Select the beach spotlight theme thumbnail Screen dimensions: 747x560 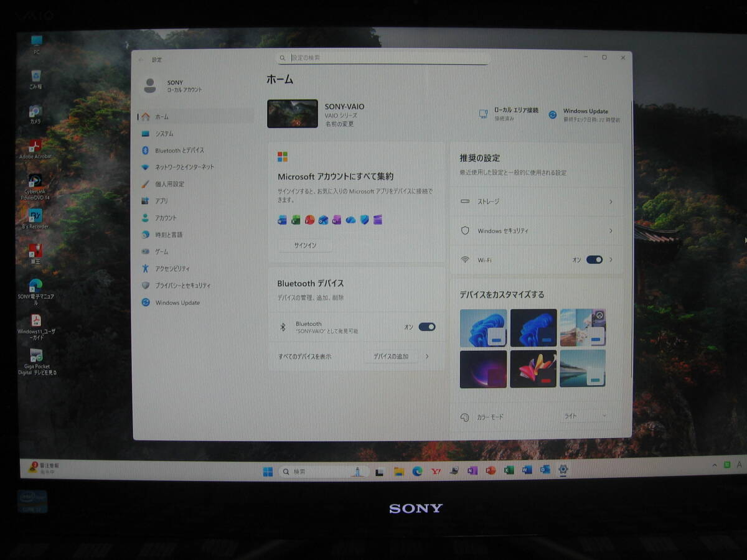pyautogui.click(x=583, y=327)
